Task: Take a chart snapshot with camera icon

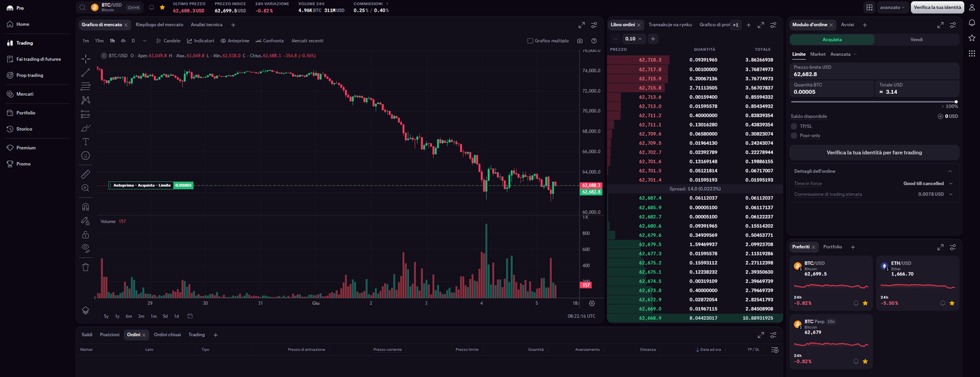Action: click(x=580, y=41)
